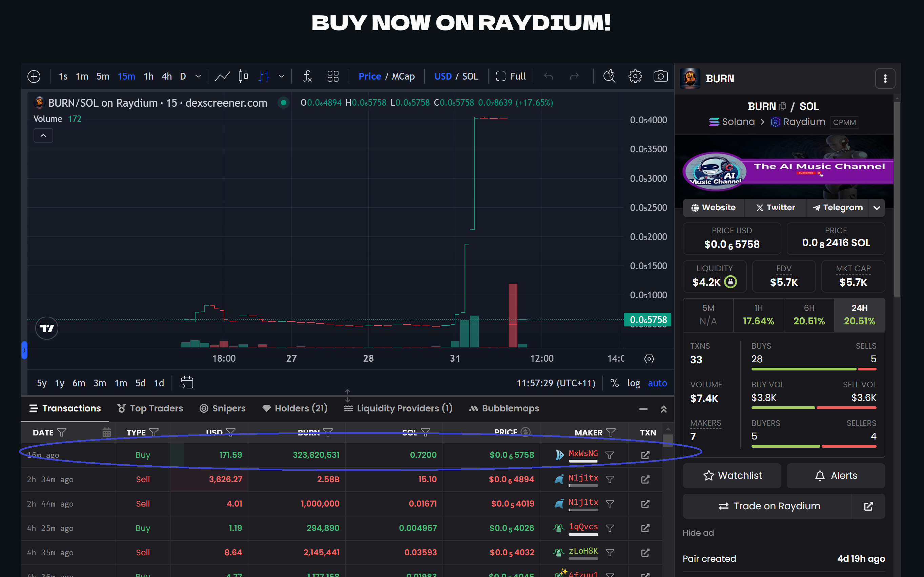This screenshot has height=577, width=924.
Task: Click Trade on Raydium button
Action: (767, 507)
